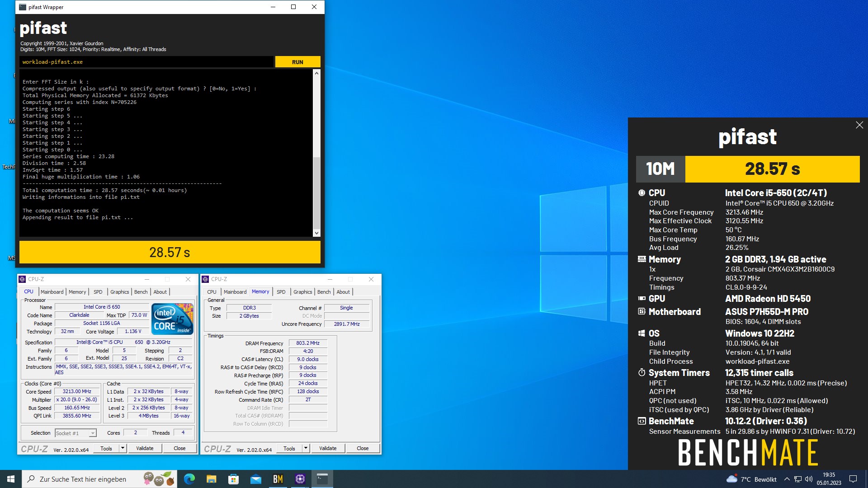Viewport: 868px width, 488px height.
Task: Click DRAM Frequency value 803.2 MHz
Action: [x=307, y=343]
